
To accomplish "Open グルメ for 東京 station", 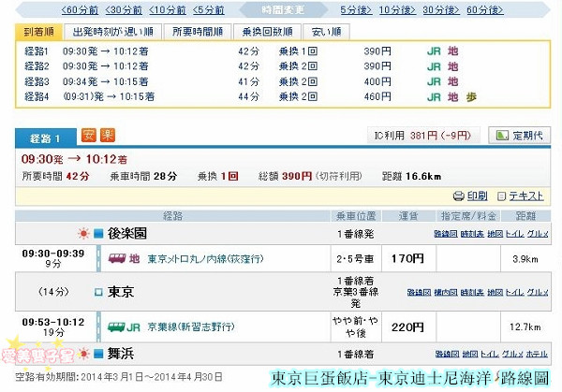I will coord(538,293).
